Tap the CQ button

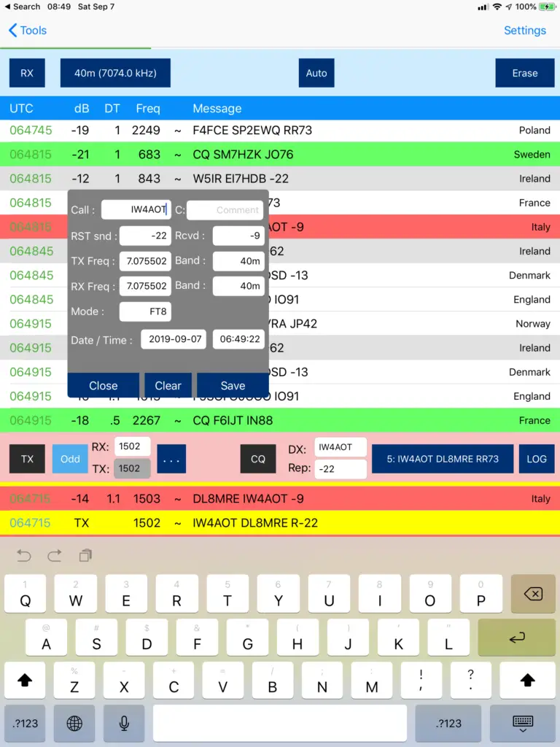[258, 459]
